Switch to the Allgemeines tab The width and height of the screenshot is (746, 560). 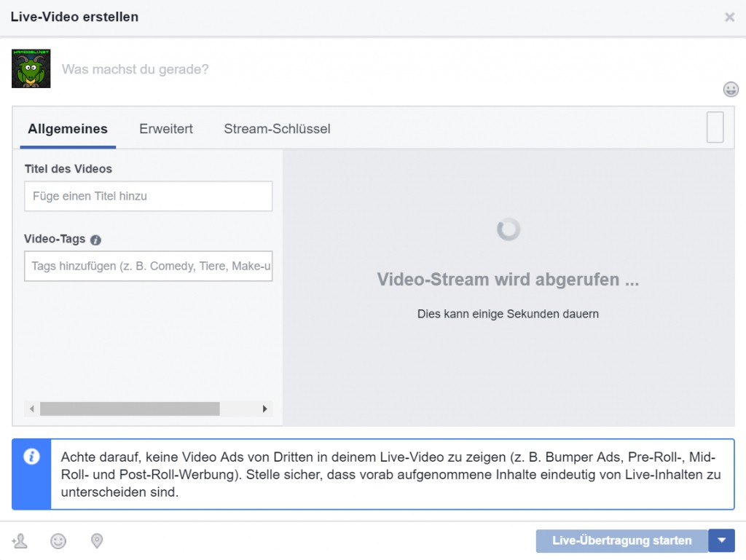click(x=68, y=129)
